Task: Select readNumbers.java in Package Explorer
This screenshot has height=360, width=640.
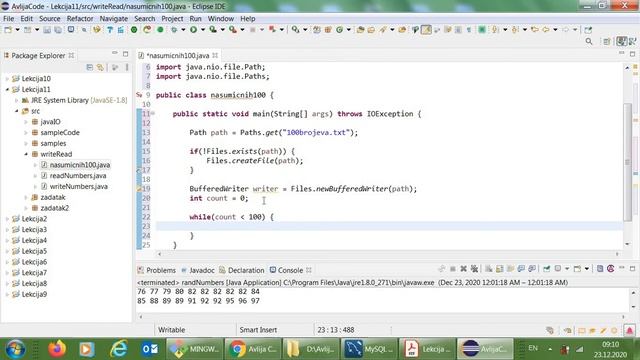Action: click(x=78, y=176)
